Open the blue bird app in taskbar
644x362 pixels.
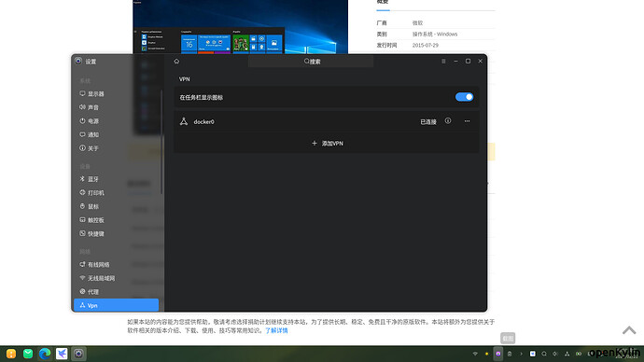point(62,354)
